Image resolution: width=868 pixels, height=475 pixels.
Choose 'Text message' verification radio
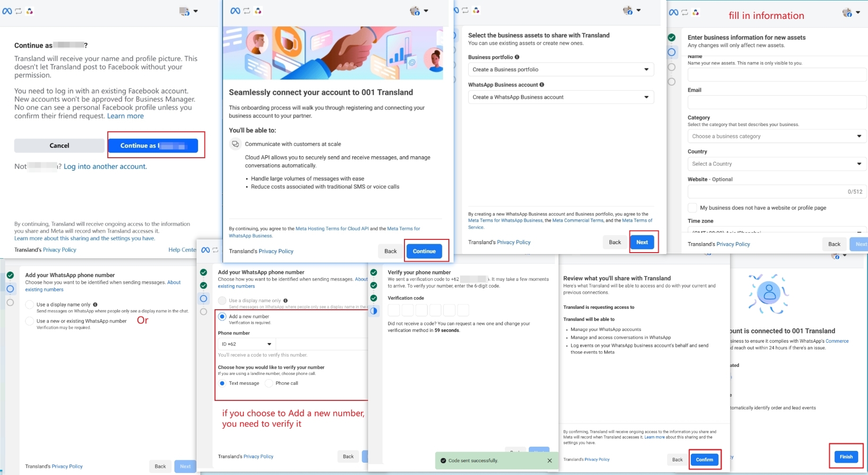coord(222,383)
